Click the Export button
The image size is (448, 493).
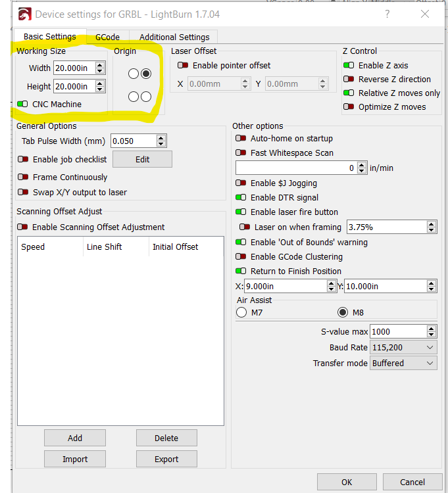point(166,459)
